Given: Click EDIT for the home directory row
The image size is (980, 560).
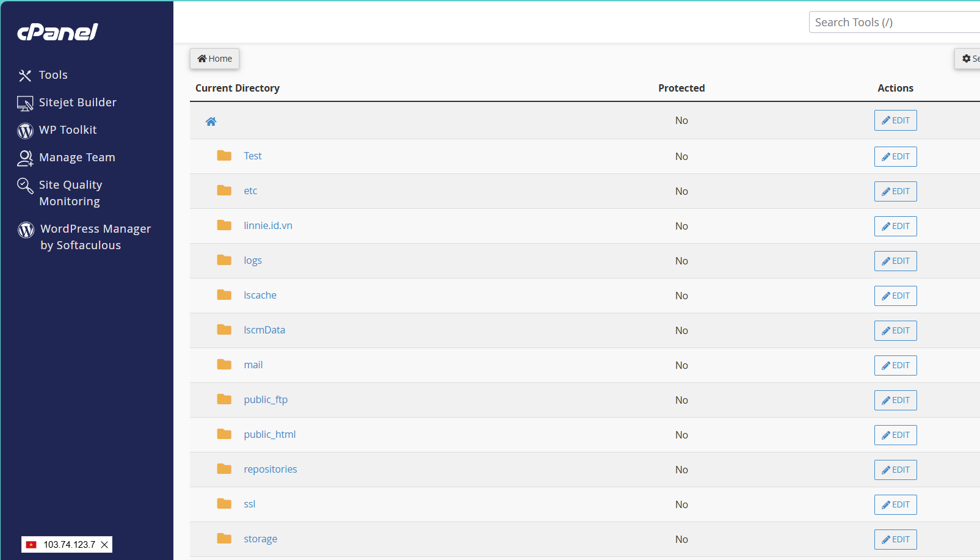Looking at the screenshot, I should 895,120.
